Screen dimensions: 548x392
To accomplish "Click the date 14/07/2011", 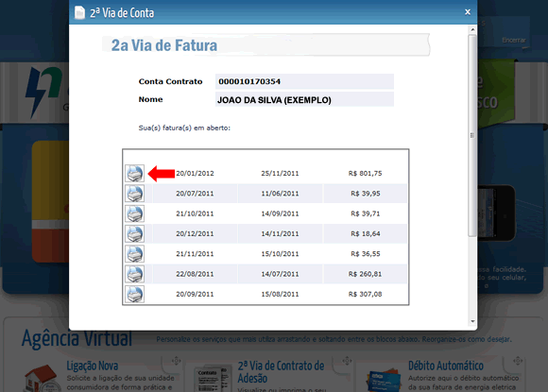I will (x=280, y=274).
